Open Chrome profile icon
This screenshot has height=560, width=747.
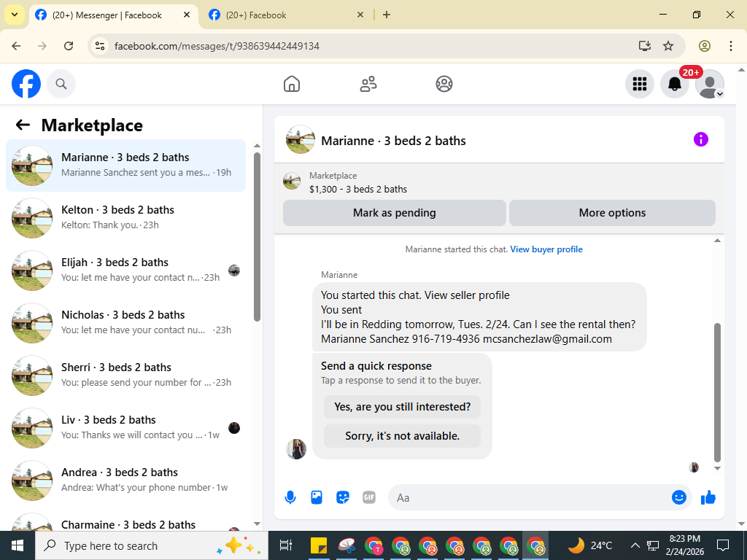[705, 46]
